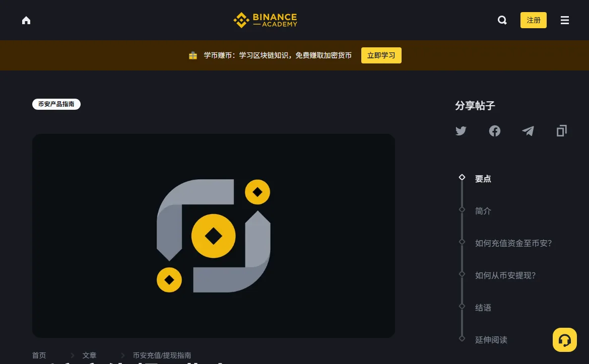Screen dimensions: 589x364
Task: Open the 币安产品指南 tag
Action: [x=56, y=104]
